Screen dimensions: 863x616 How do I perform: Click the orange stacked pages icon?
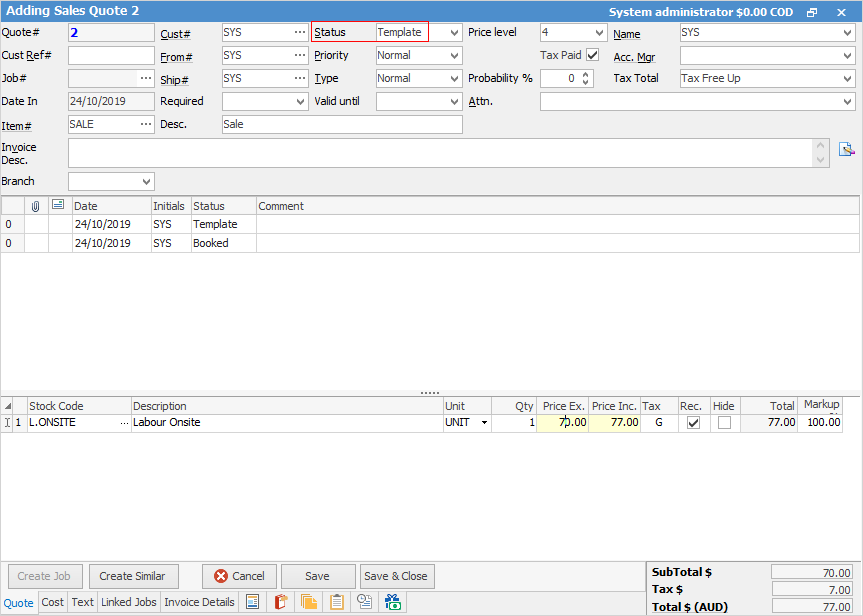coord(309,602)
